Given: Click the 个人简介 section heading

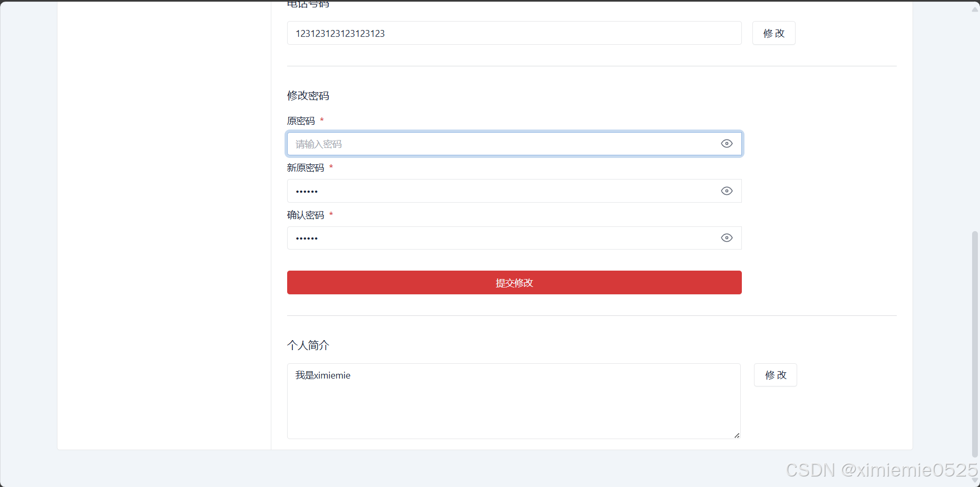Looking at the screenshot, I should point(308,345).
